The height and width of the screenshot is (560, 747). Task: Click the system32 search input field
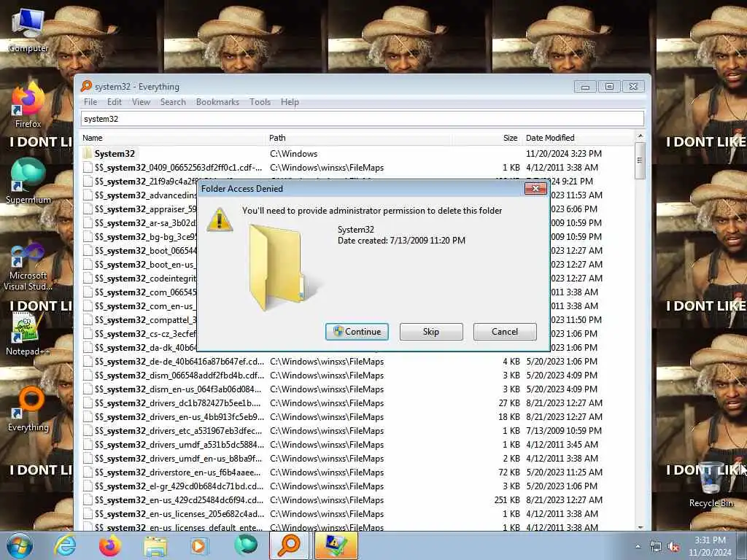pyautogui.click(x=362, y=119)
